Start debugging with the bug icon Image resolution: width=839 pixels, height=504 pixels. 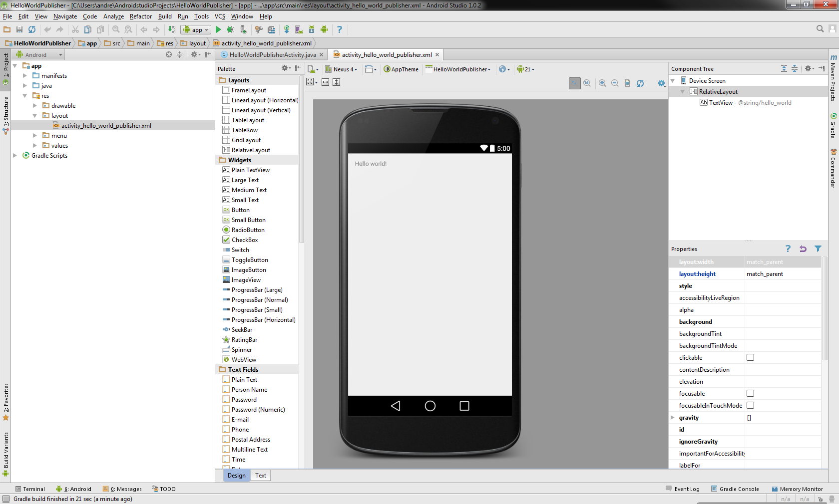tap(231, 29)
